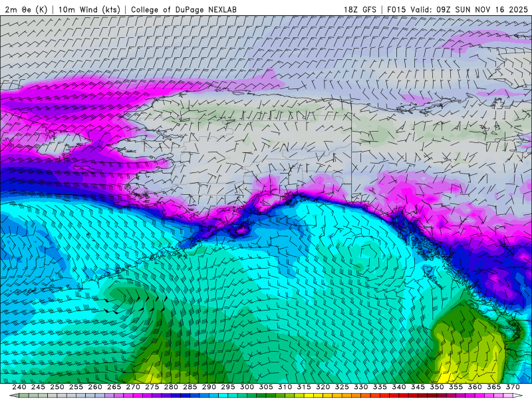Click the "10m Wind (kts)" header label
Image resolution: width=532 pixels, height=399 pixels.
[x=89, y=9]
